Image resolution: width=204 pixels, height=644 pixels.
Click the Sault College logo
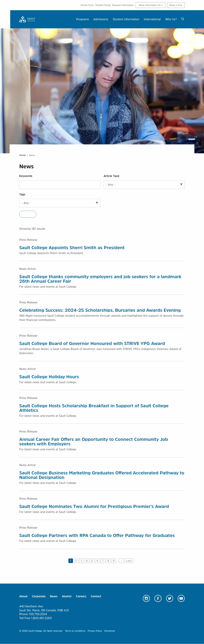[x=27, y=19]
